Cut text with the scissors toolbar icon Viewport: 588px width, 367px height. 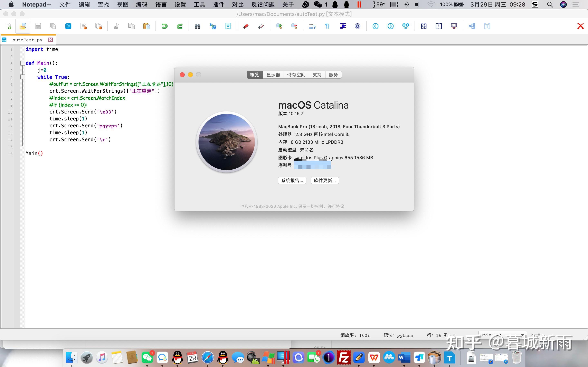pyautogui.click(x=116, y=26)
